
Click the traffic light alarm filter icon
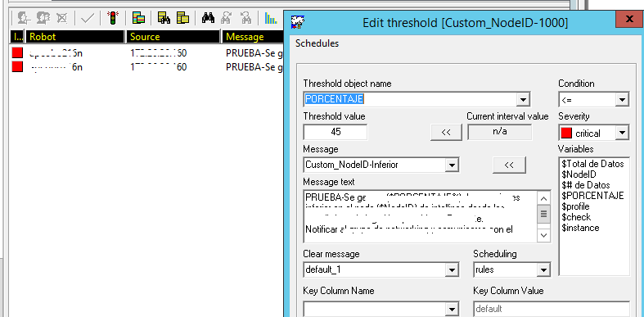coord(113,18)
